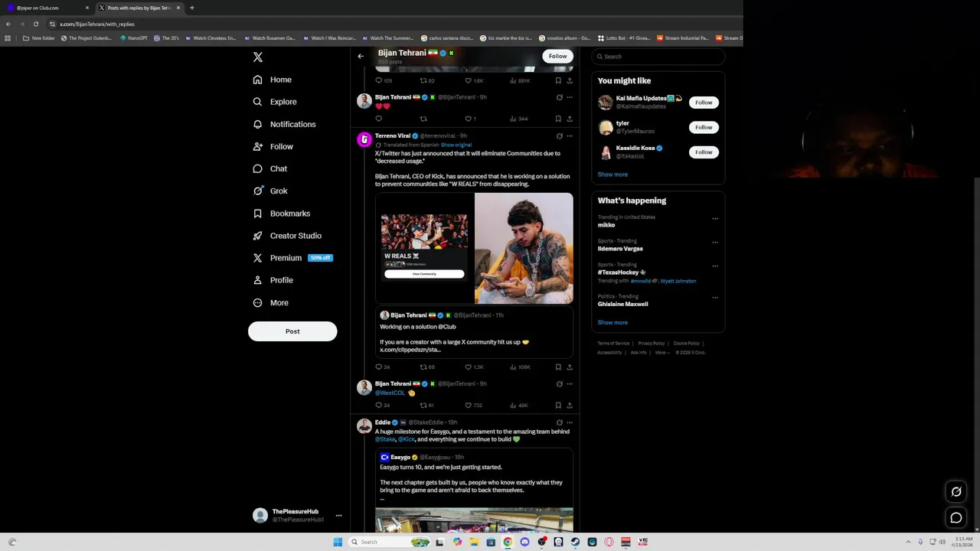The height and width of the screenshot is (551, 980).
Task: View analytics of hearts post (344)
Action: click(518, 119)
